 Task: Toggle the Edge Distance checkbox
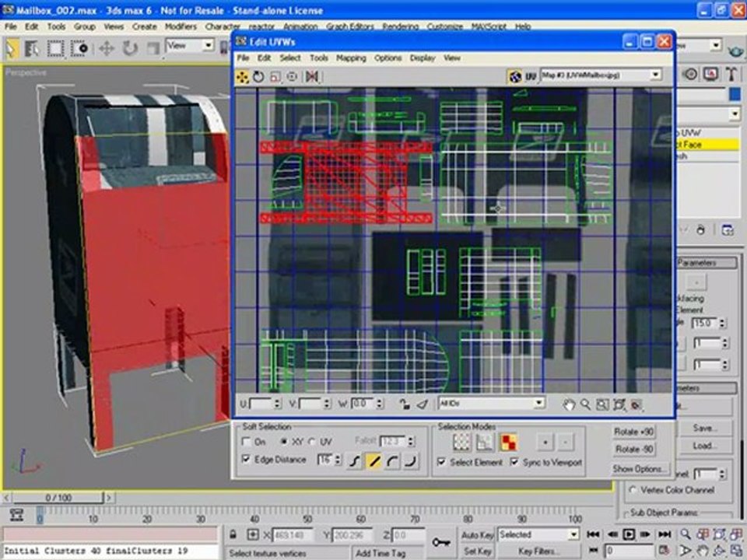pos(247,459)
